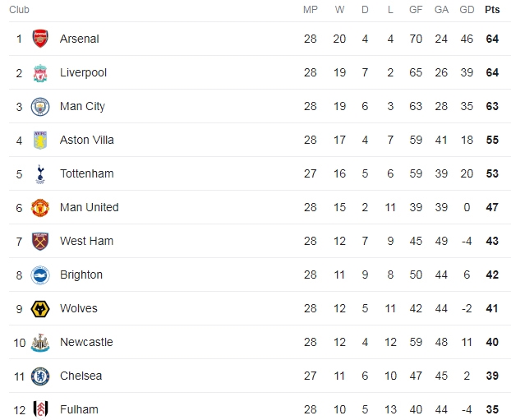Click the Pts column header
This screenshot has width=511, height=420.
492,10
